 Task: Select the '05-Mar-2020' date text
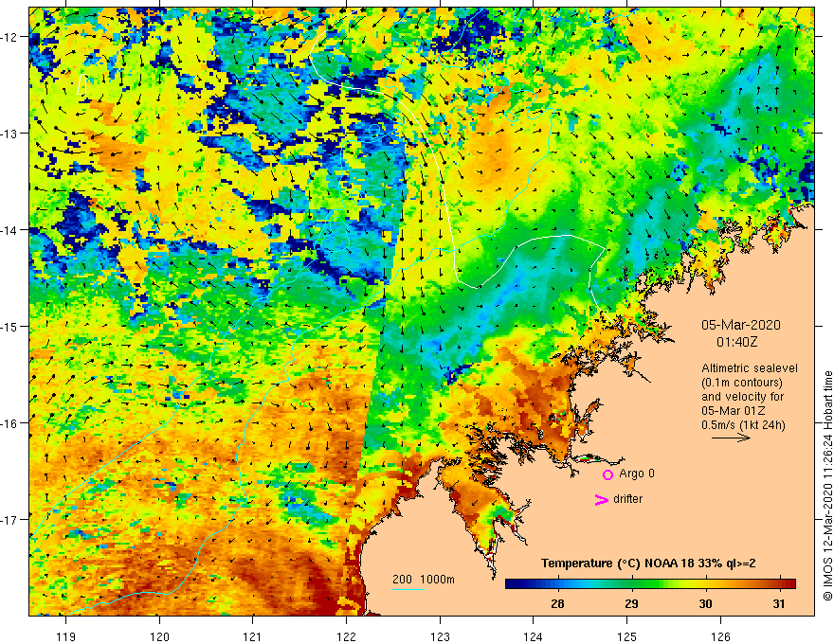click(x=741, y=325)
